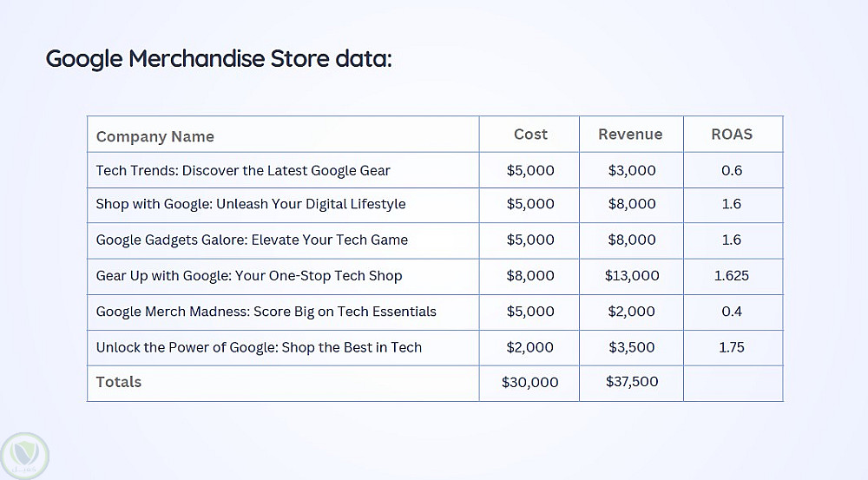Click the shield logo watermark icon
The width and height of the screenshot is (868, 480).
coord(25,455)
